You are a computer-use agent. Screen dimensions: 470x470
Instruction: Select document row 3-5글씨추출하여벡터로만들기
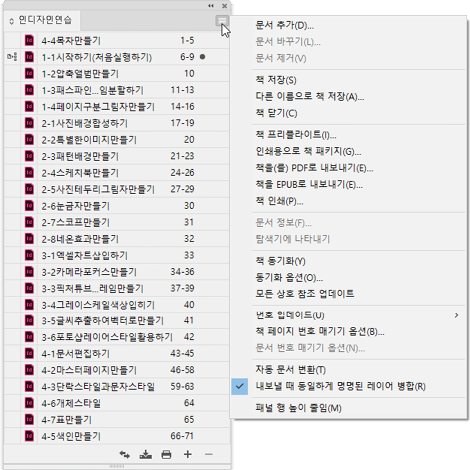[117, 321]
